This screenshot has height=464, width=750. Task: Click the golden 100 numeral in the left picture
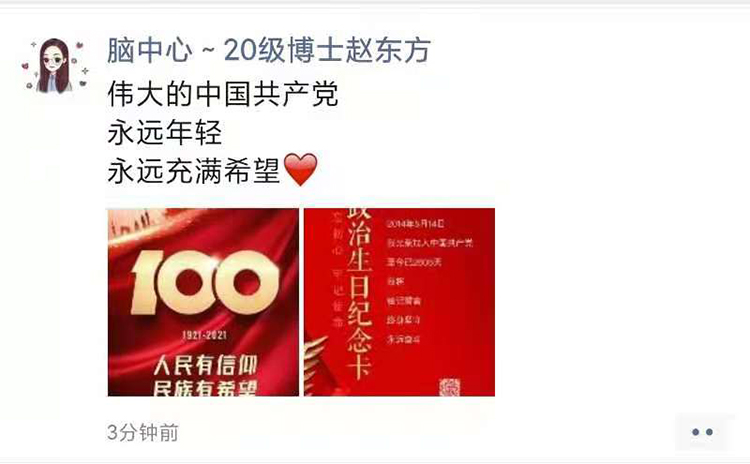click(205, 282)
